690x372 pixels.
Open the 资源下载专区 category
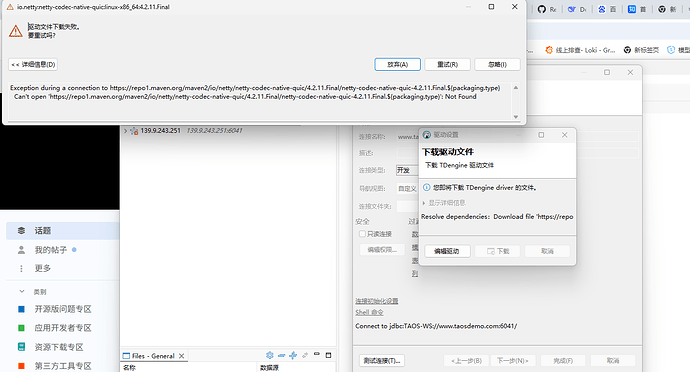click(59, 347)
